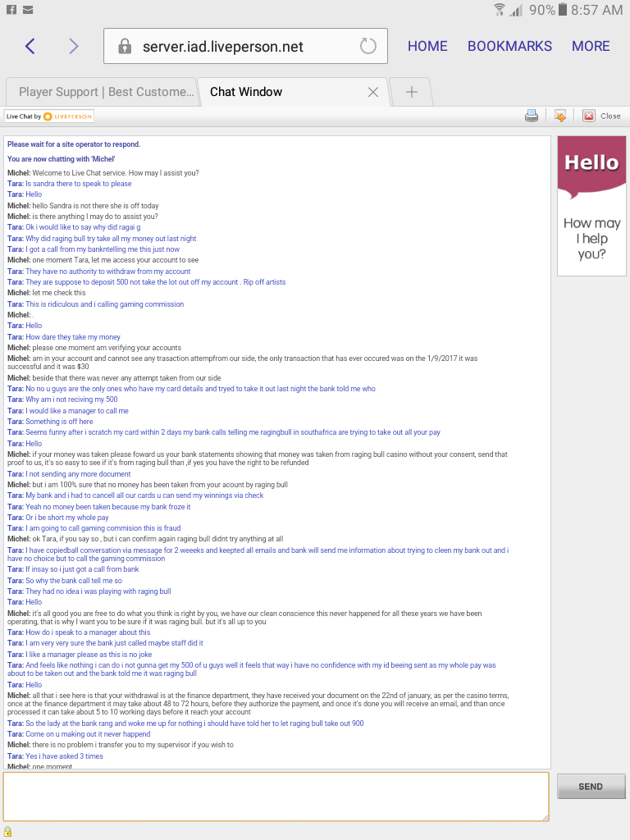Click Tara's 'Come on u making out it never happend' line
Viewport: 630px width, 840px height.
pyautogui.click(x=79, y=734)
